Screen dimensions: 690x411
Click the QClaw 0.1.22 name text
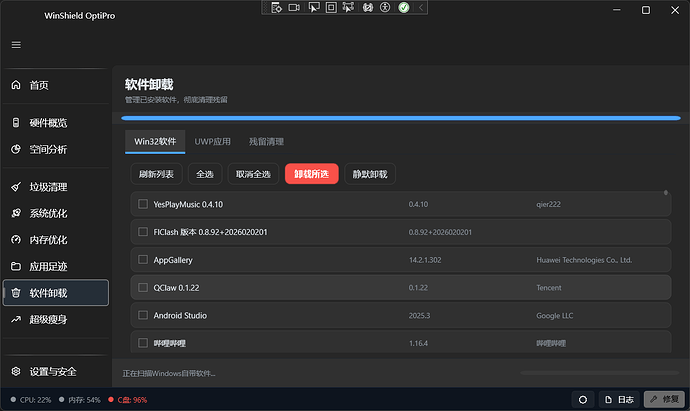click(176, 288)
